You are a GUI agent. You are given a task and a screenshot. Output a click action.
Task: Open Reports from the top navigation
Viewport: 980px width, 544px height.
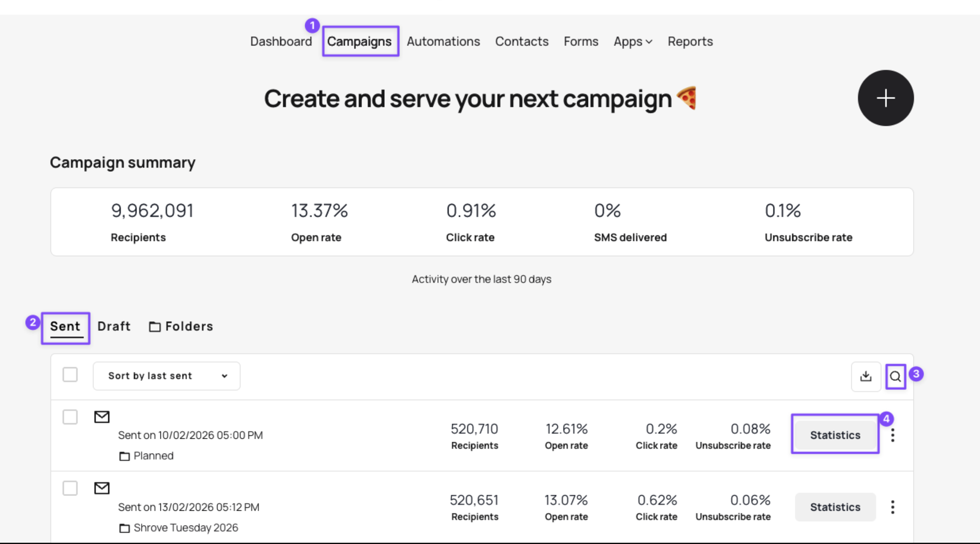click(690, 41)
